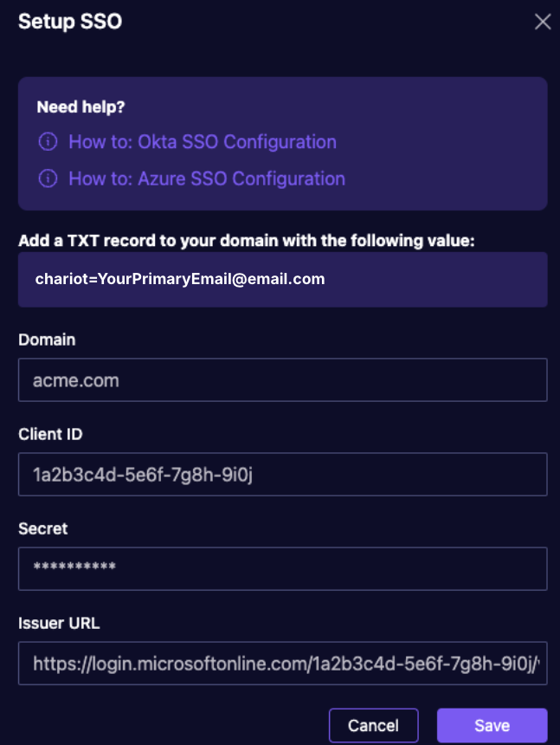Click the Setup SSO dialog title
The width and height of the screenshot is (560, 745).
[x=70, y=22]
